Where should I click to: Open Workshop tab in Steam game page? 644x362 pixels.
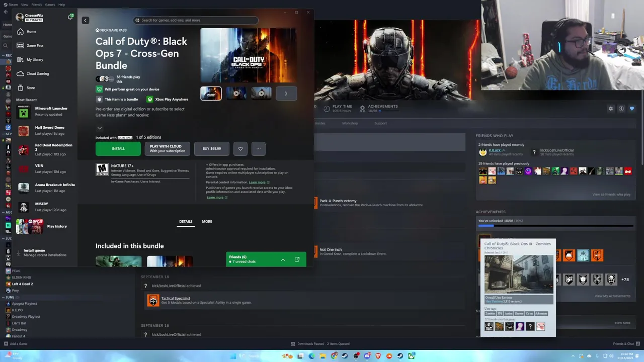[x=350, y=123]
